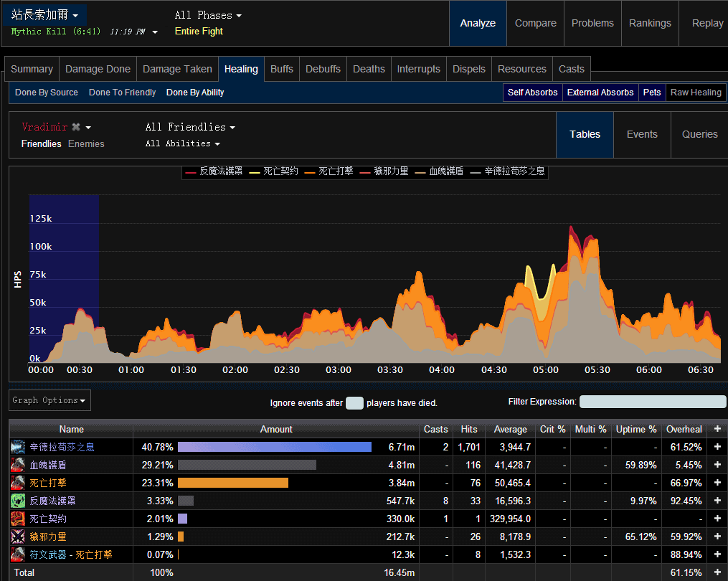
Task: Toggle 反魔法護罩 series in chart legend
Action: click(x=214, y=171)
